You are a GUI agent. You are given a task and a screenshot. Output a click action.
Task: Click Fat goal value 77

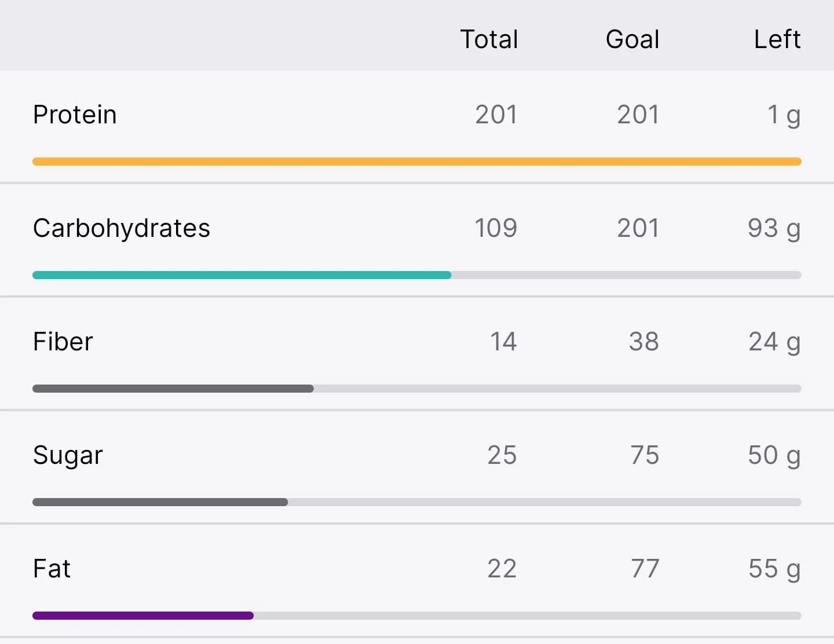coord(645,569)
